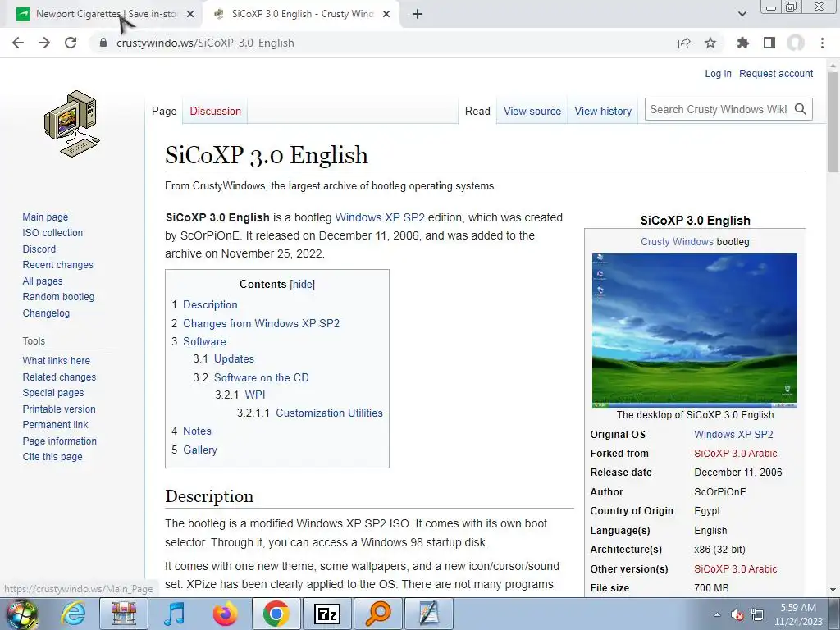Go forward to the next page

click(x=44, y=43)
